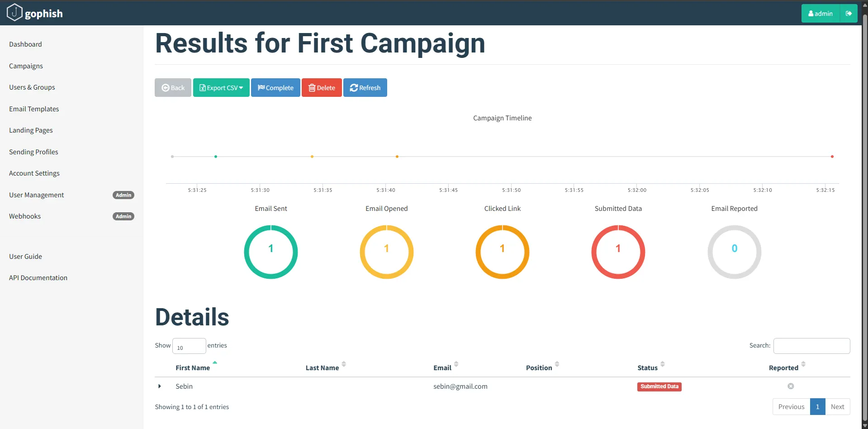
Task: Open the Show entries count selector
Action: [189, 346]
